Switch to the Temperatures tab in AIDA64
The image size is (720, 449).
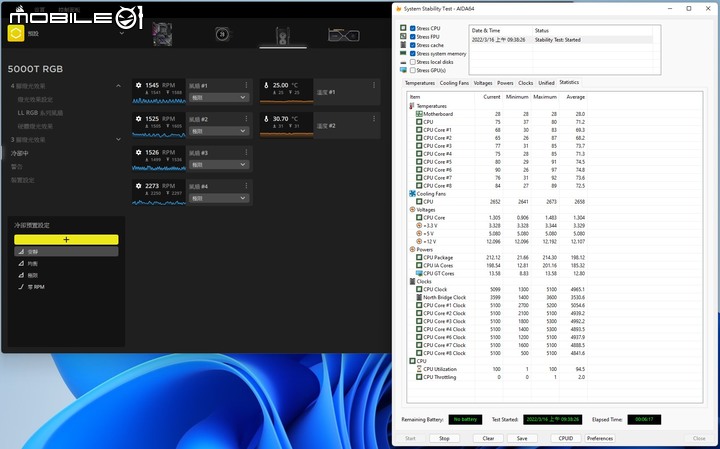[x=420, y=83]
